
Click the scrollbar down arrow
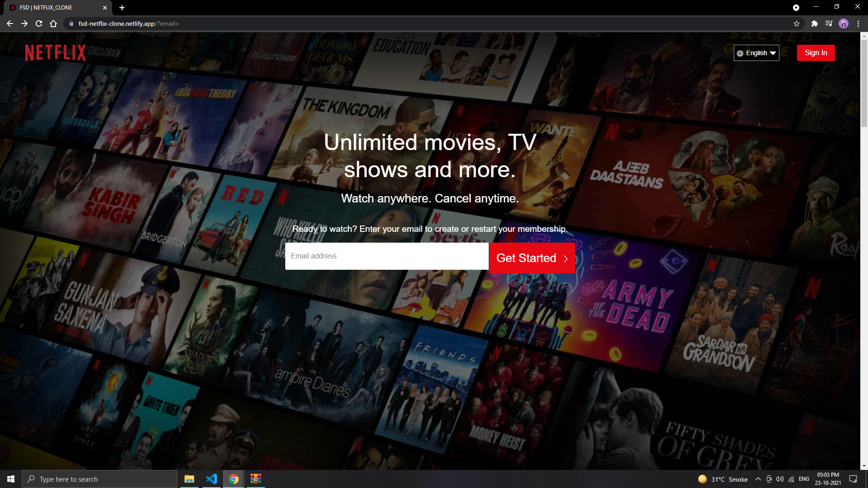click(864, 466)
